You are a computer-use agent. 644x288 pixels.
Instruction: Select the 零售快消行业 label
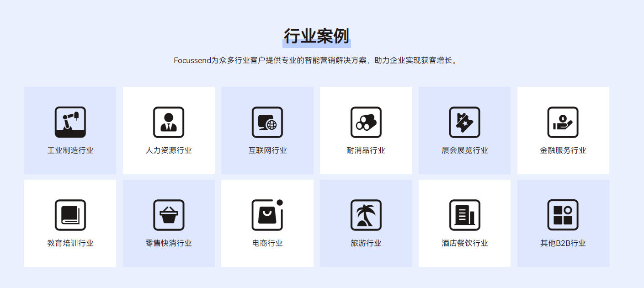tap(169, 243)
